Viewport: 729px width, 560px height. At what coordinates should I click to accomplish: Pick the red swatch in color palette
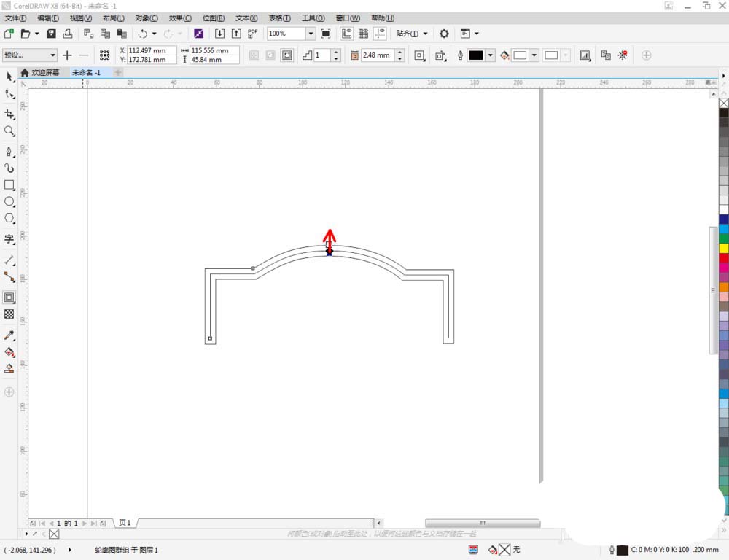723,257
